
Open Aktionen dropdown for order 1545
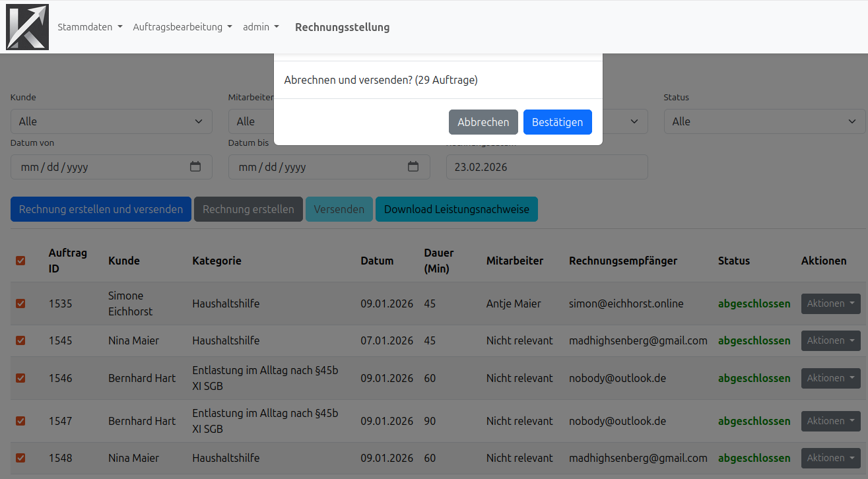pos(830,340)
